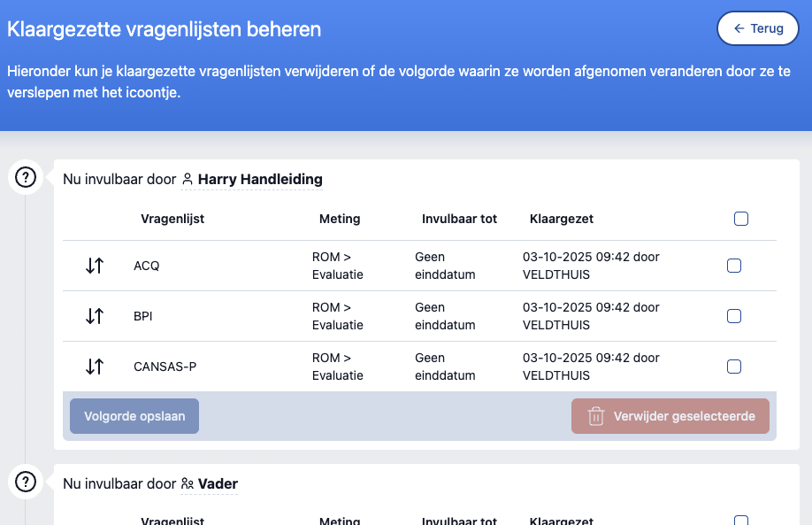Click the question mark icon beside Harry Handleiding
The width and height of the screenshot is (812, 525).
[x=26, y=178]
